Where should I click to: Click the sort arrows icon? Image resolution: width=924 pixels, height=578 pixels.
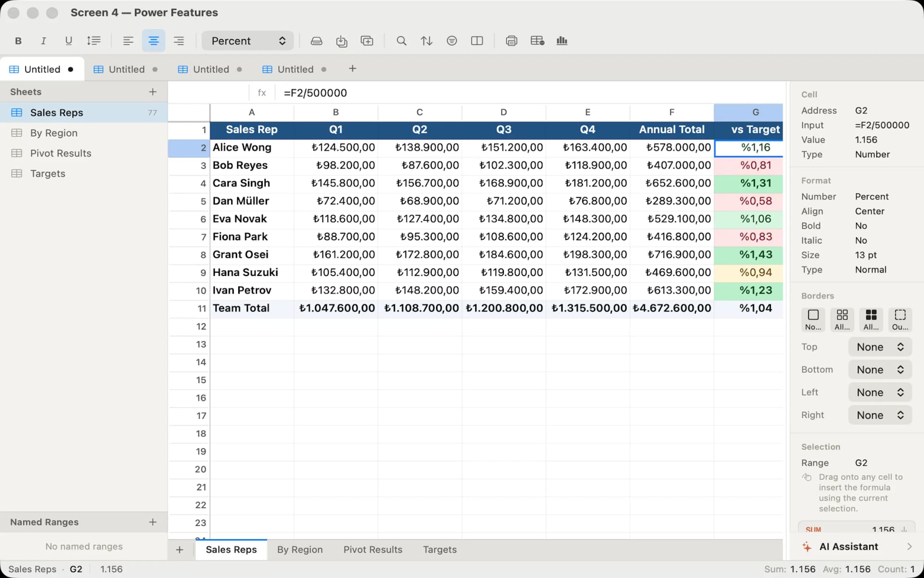pos(426,41)
